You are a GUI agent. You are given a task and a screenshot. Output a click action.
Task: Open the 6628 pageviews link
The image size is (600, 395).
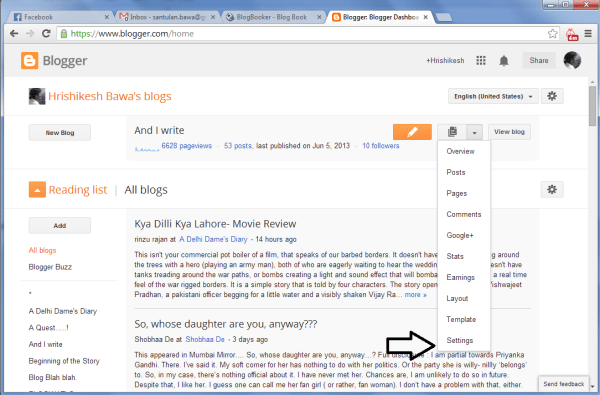pos(186,146)
